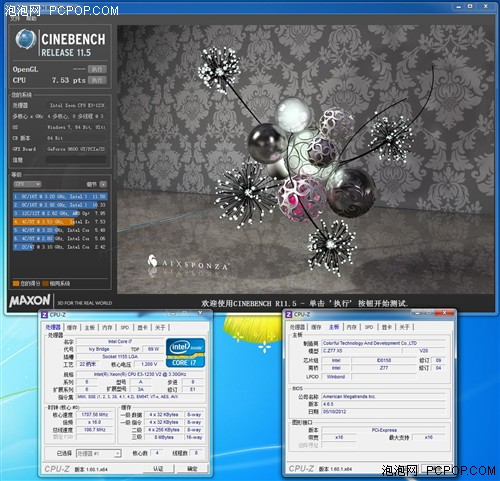The width and height of the screenshot is (500, 481).
Task: Switch to 缓存 tab in left CPU-Z
Action: point(72,328)
